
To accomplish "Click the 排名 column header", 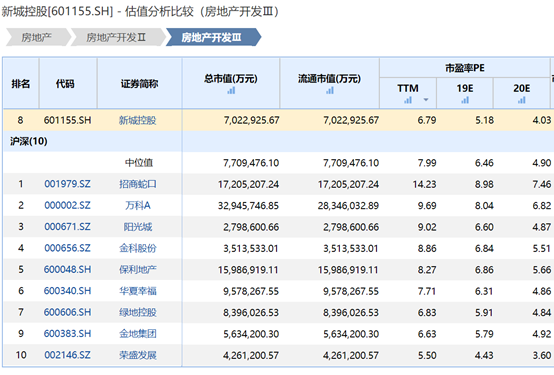I will click(21, 84).
